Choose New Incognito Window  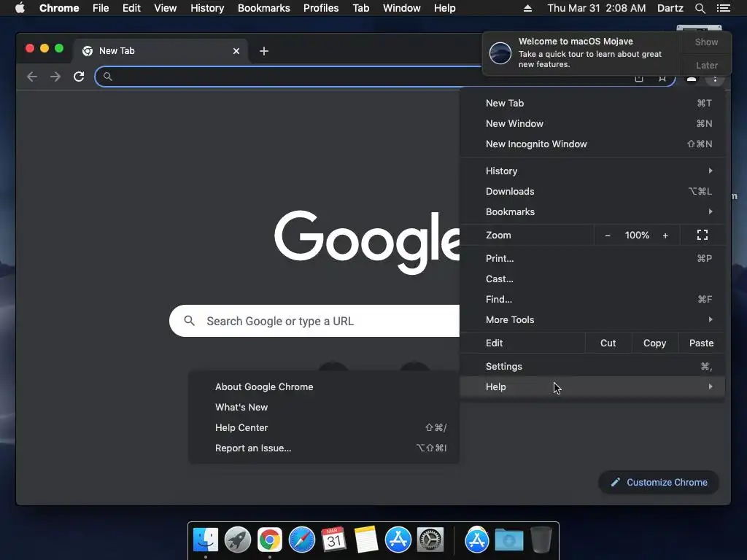[x=592, y=144]
